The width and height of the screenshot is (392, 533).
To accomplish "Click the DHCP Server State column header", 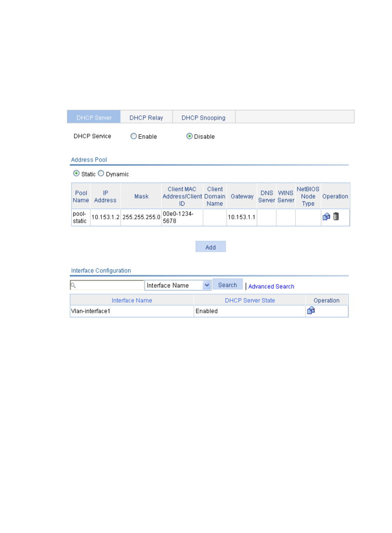I will point(250,300).
